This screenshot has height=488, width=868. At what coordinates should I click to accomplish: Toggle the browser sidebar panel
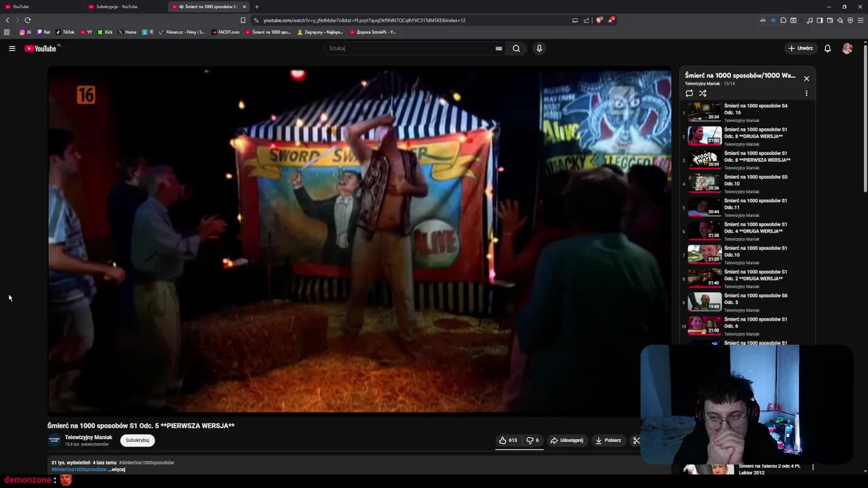[x=820, y=20]
